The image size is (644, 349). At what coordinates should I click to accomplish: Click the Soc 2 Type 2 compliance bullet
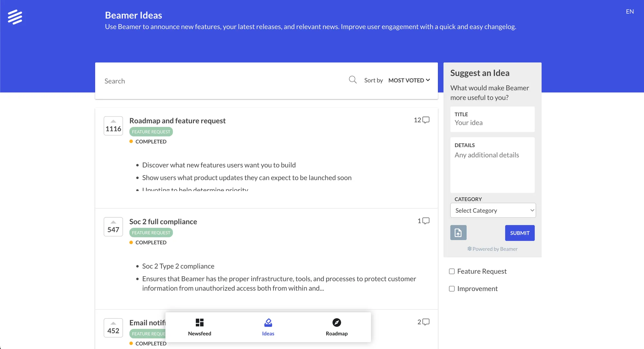tap(178, 266)
